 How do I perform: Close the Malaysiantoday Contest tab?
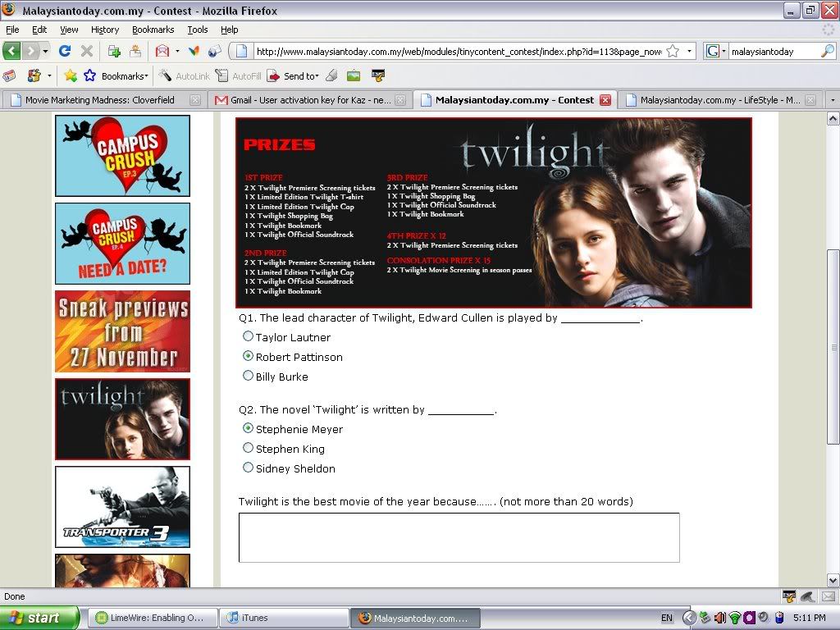[x=605, y=99]
